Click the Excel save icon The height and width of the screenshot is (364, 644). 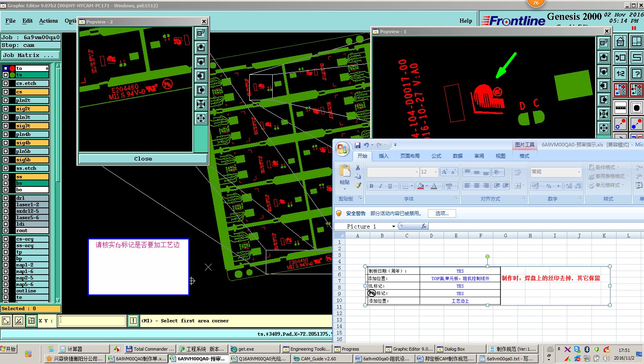coord(358,145)
